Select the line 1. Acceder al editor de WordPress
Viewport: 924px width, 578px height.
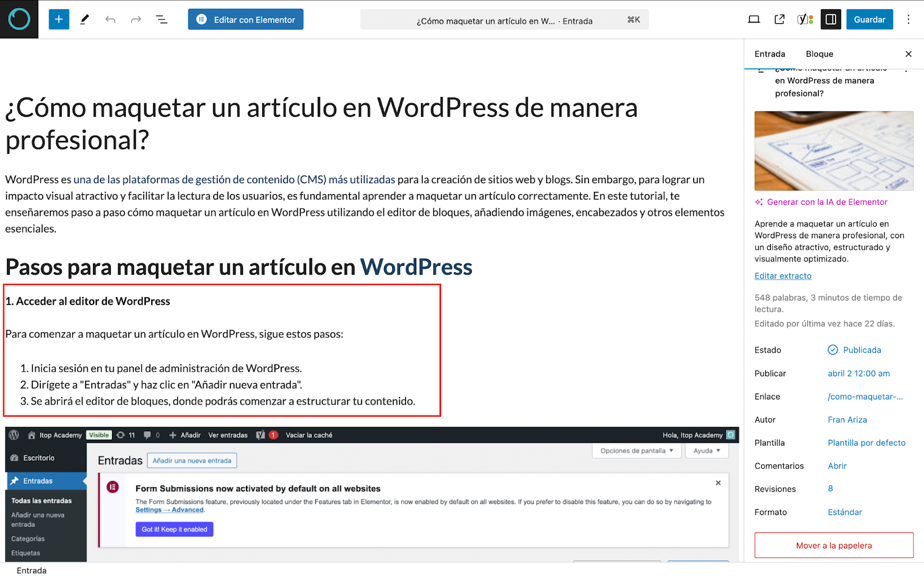pos(88,302)
